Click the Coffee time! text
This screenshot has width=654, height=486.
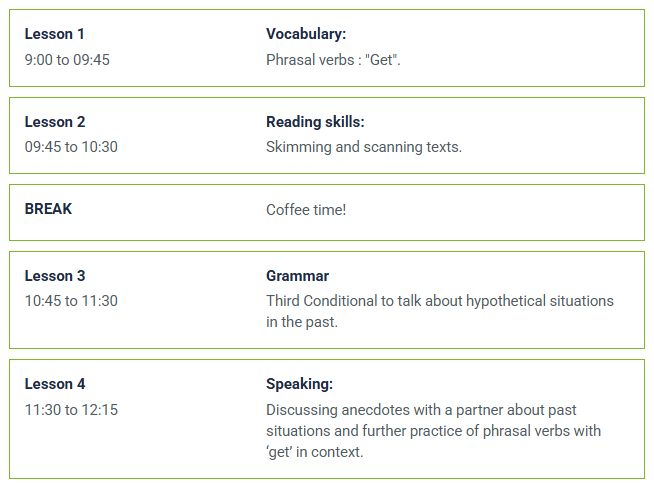click(306, 210)
